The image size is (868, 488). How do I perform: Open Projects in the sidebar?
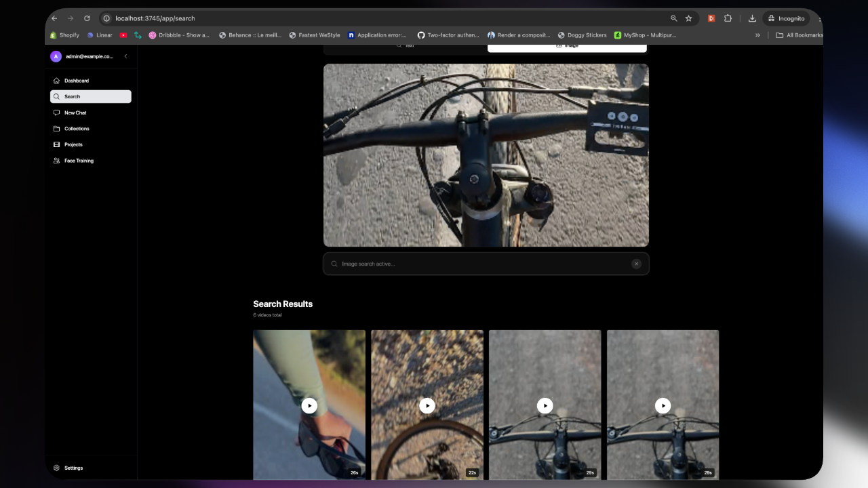pos(90,144)
